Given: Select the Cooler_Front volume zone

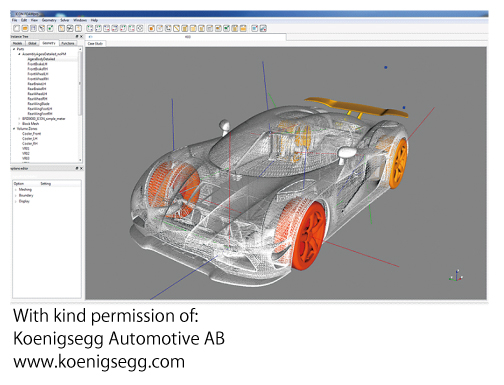Looking at the screenshot, I should [32, 134].
